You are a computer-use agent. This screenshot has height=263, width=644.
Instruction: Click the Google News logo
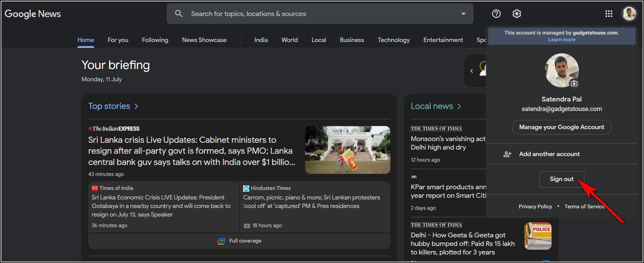33,14
